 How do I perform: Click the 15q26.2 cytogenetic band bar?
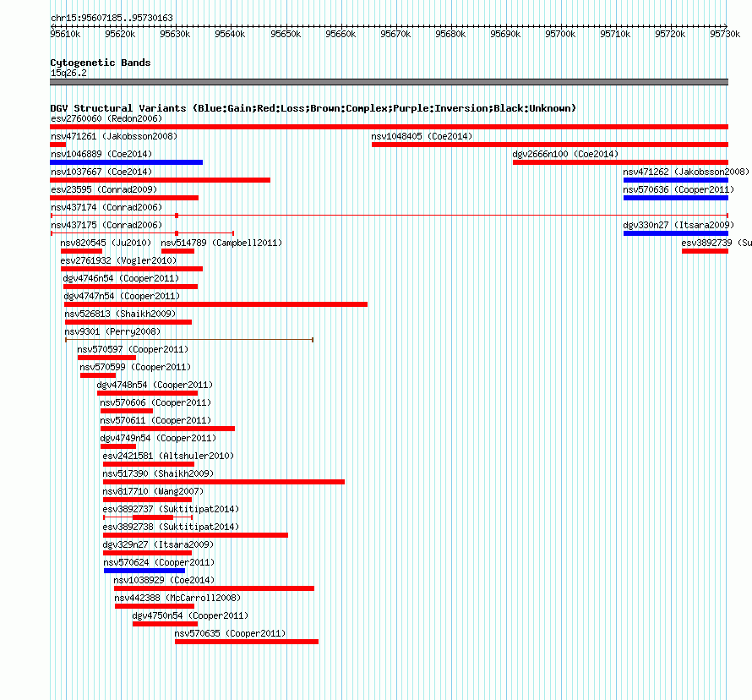pyautogui.click(x=389, y=82)
